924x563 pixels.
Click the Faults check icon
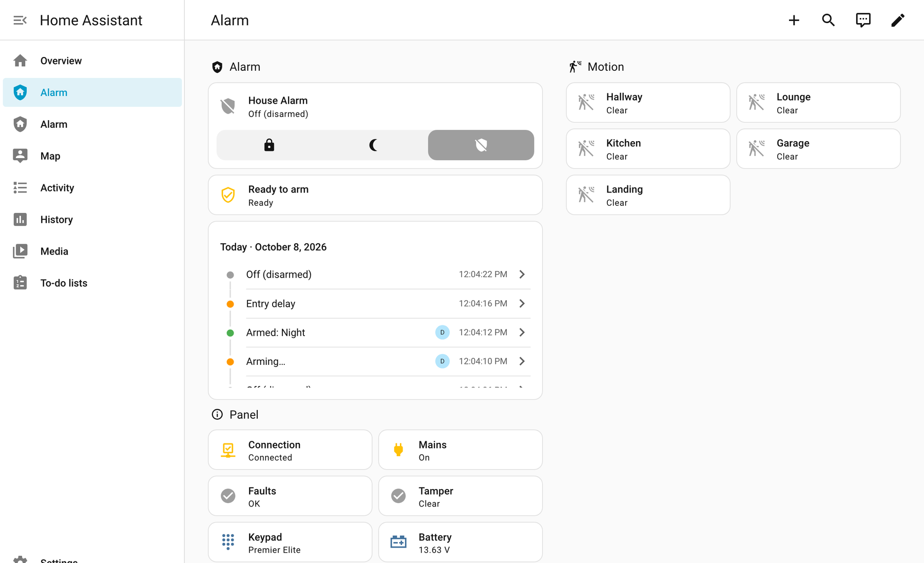click(228, 496)
